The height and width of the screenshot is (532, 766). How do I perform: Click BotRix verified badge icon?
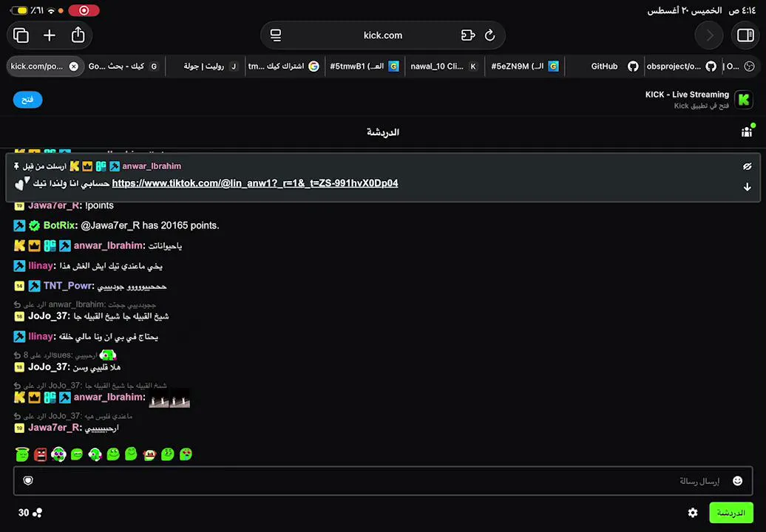tap(34, 225)
